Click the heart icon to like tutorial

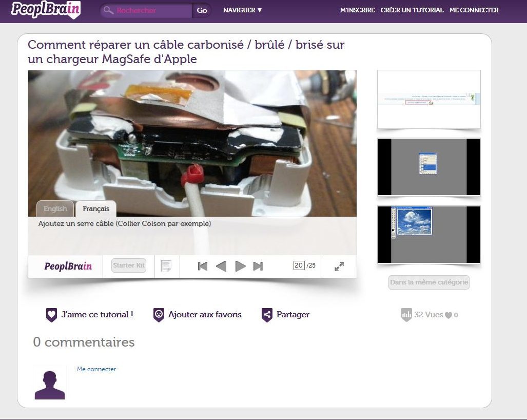(51, 315)
